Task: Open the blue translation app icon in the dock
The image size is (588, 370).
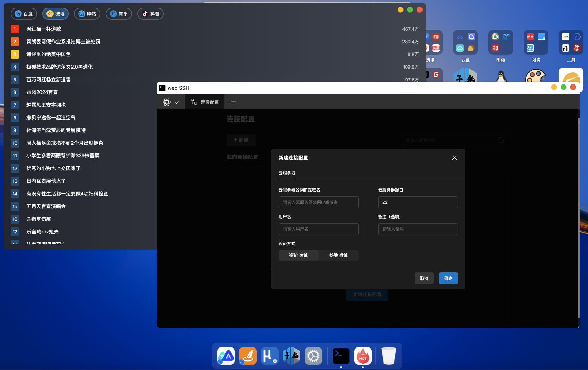Action: [x=226, y=356]
